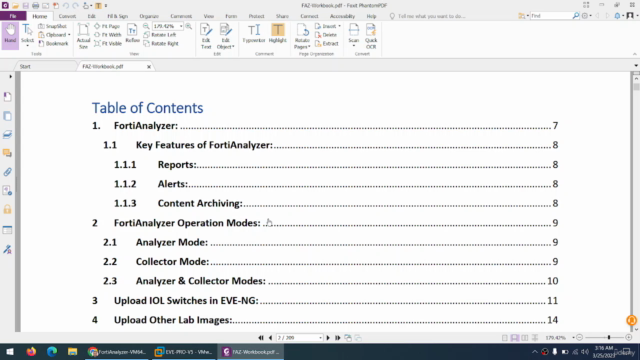The height and width of the screenshot is (360, 640).
Task: Activate the Highlight tool
Action: pyautogui.click(x=278, y=33)
